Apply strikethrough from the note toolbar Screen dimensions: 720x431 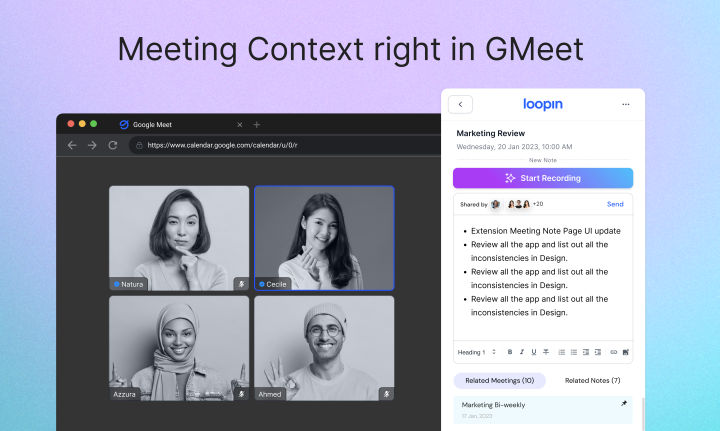(x=546, y=352)
